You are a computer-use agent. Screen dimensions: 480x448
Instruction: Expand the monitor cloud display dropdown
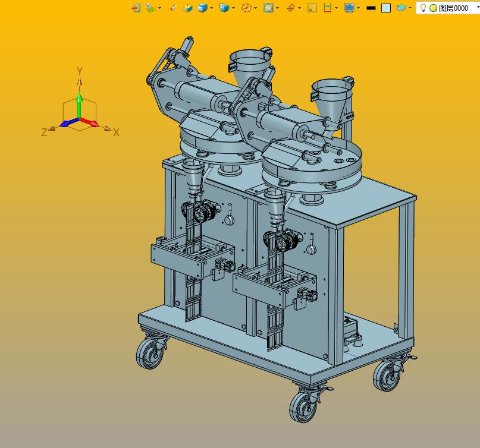pos(359,8)
